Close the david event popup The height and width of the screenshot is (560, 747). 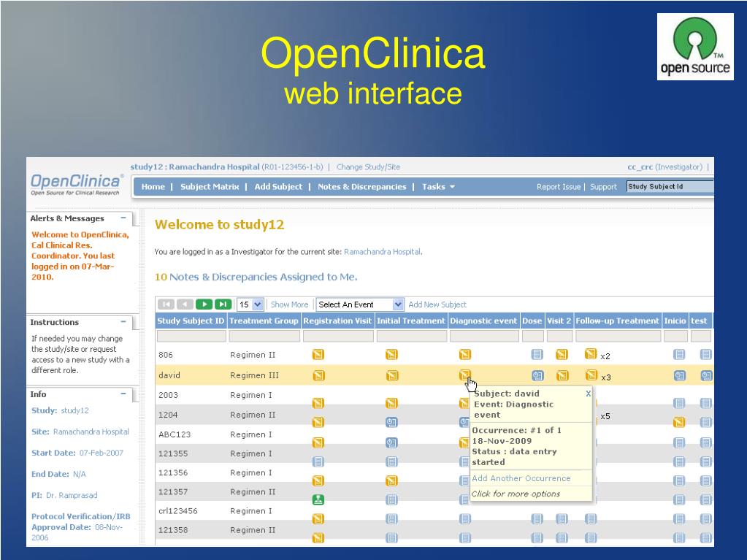589,394
